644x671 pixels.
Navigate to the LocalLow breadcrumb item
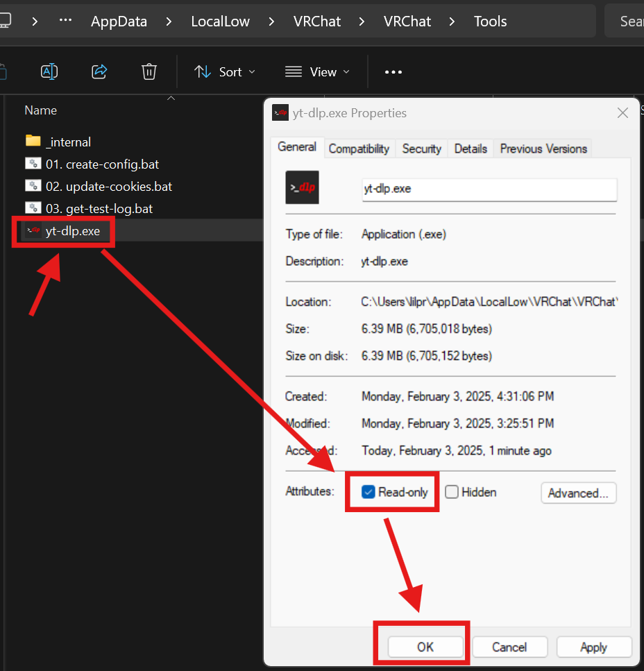220,21
